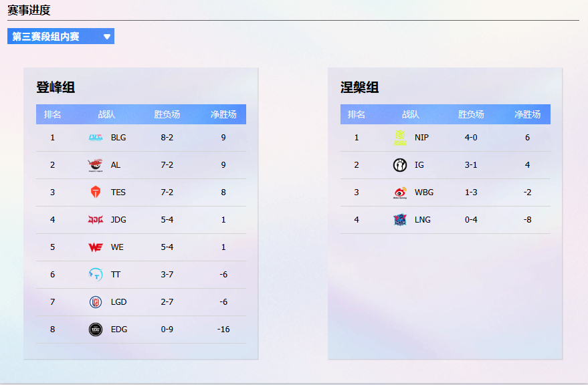Viewport: 588px width, 385px height.
Task: Click the TT team logo
Action: point(96,275)
